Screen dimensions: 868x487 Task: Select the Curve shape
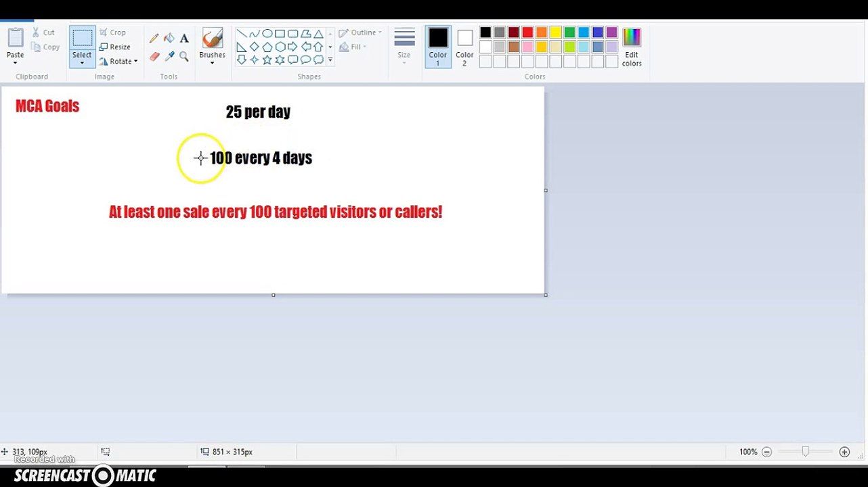pos(255,34)
